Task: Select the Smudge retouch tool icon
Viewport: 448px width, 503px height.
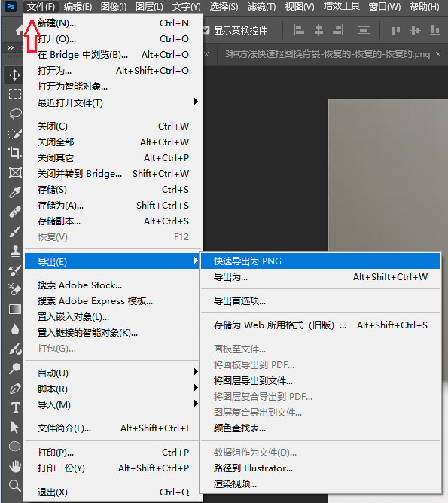Action: (15, 349)
